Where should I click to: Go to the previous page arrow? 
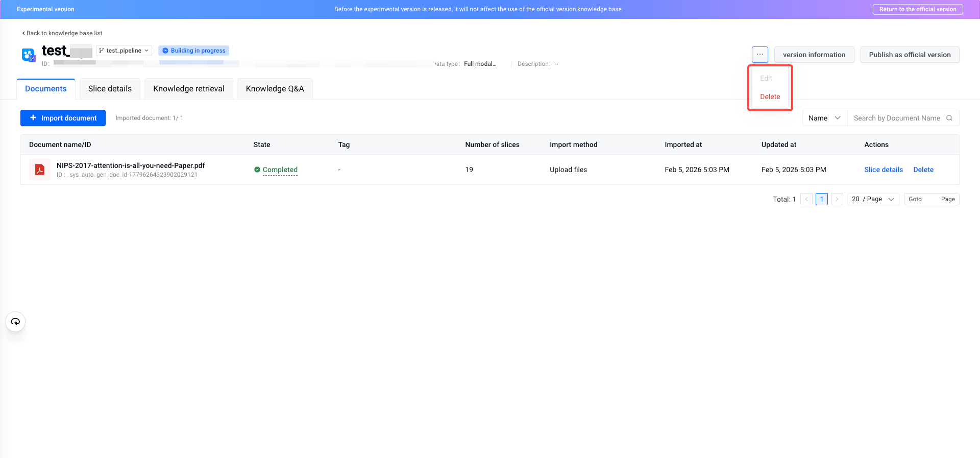coord(806,199)
